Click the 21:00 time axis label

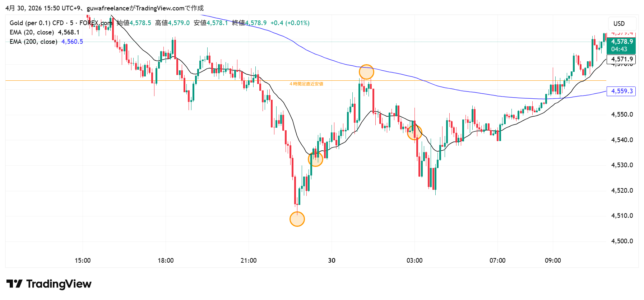(249, 261)
